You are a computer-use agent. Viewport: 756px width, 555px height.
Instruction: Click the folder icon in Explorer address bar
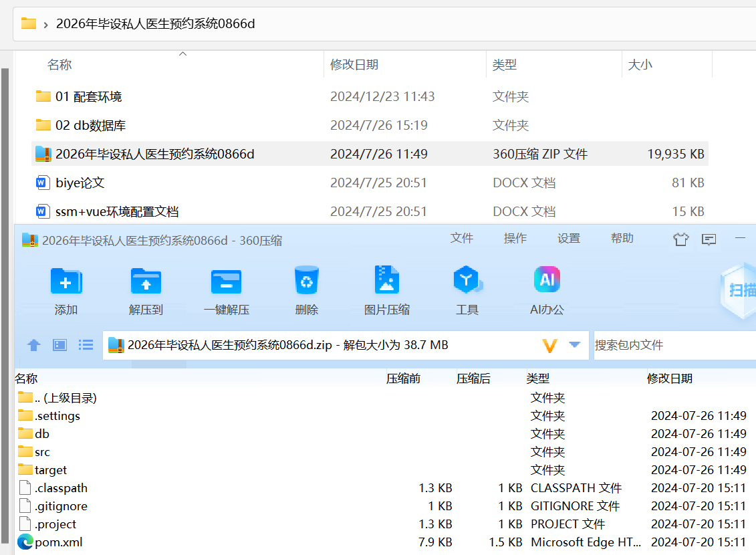[29, 23]
